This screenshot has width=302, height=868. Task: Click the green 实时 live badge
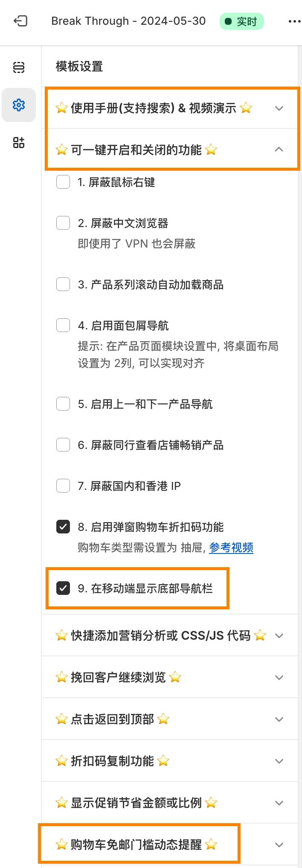241,20
